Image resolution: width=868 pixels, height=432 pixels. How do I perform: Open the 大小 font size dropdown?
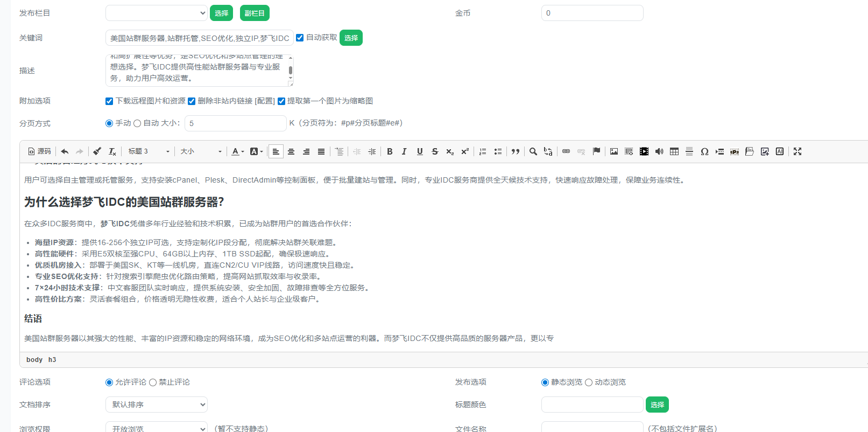click(x=201, y=151)
